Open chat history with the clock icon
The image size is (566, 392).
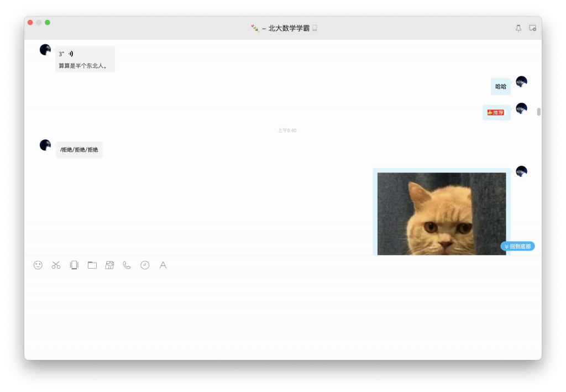(x=144, y=265)
